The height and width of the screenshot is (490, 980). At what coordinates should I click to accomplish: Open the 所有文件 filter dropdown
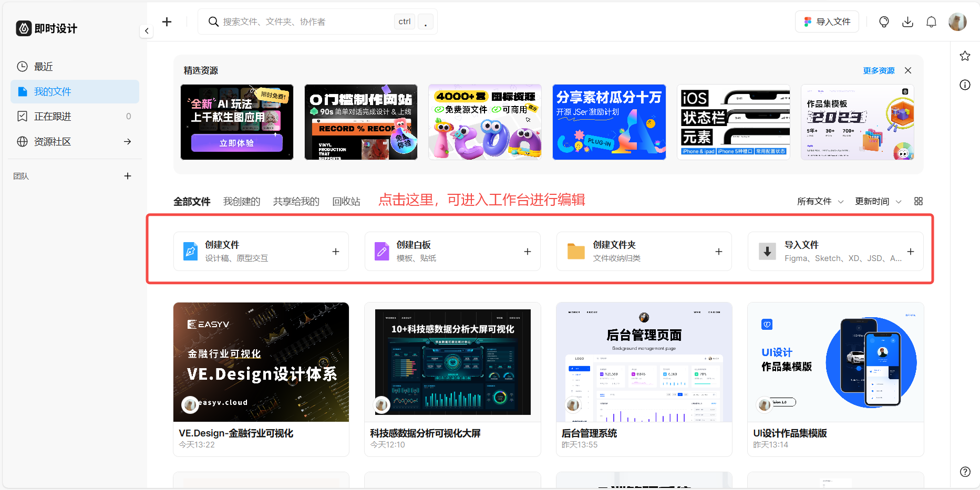click(x=820, y=201)
